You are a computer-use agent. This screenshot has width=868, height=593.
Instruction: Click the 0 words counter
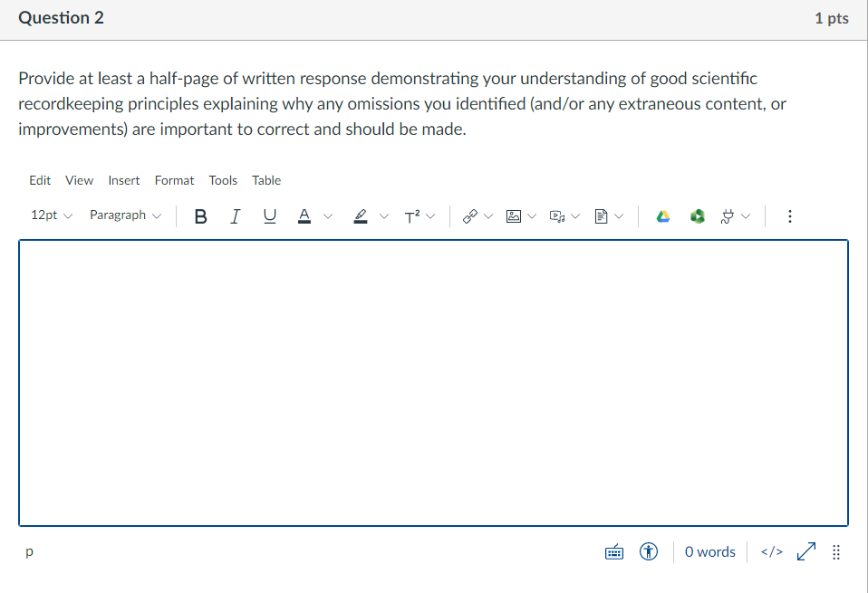[x=709, y=551]
